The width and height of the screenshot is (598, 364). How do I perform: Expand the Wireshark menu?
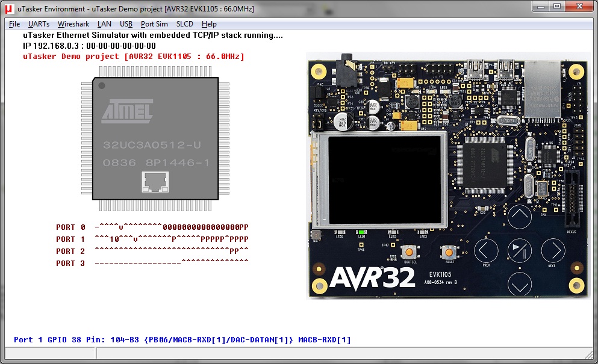point(73,24)
